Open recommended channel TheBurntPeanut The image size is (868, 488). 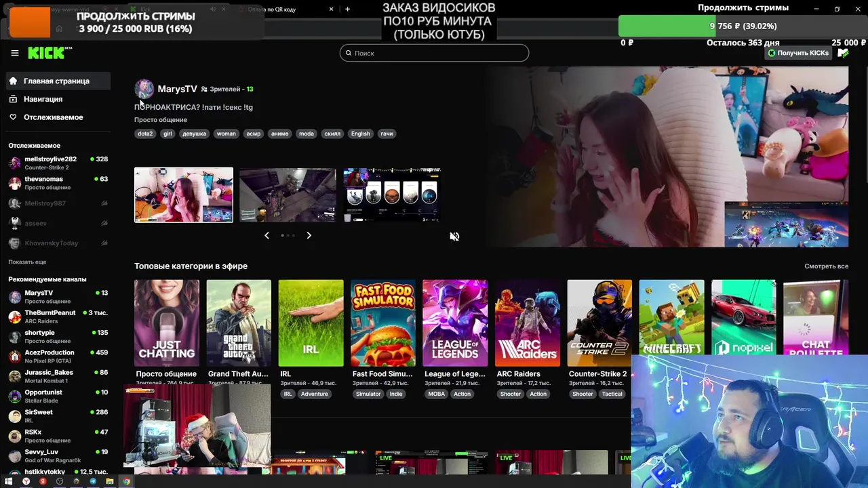coord(58,317)
